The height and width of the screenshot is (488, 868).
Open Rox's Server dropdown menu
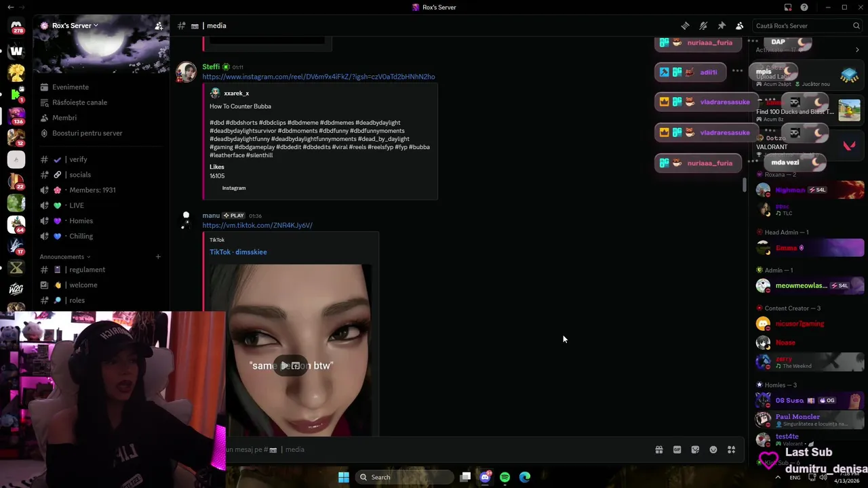coord(75,26)
